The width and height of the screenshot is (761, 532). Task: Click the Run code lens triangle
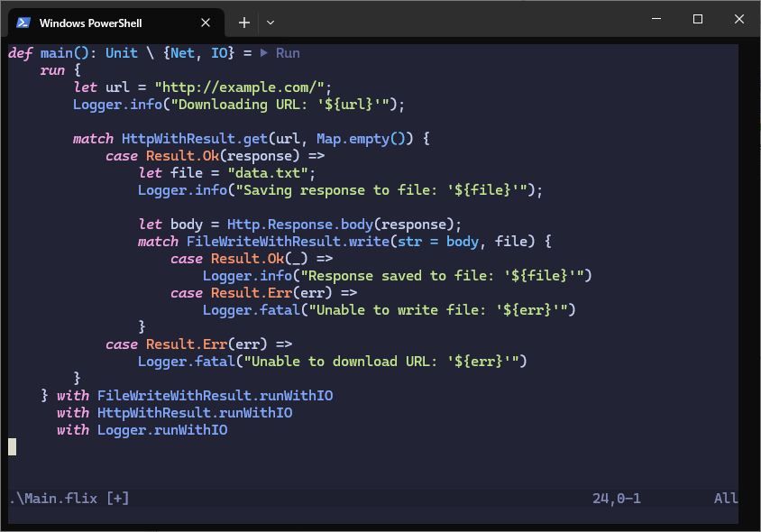pos(264,53)
